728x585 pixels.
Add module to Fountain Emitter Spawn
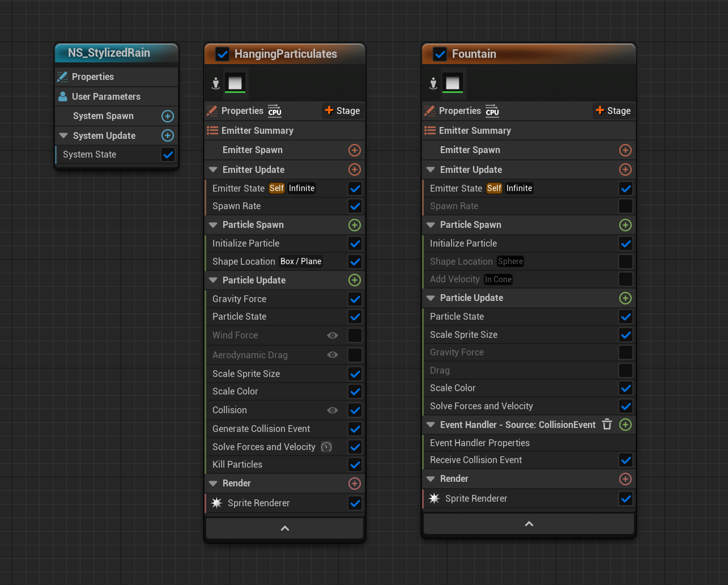point(625,150)
